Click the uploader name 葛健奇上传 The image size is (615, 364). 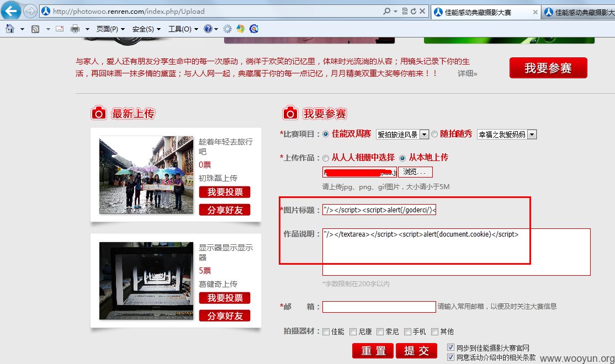(218, 283)
